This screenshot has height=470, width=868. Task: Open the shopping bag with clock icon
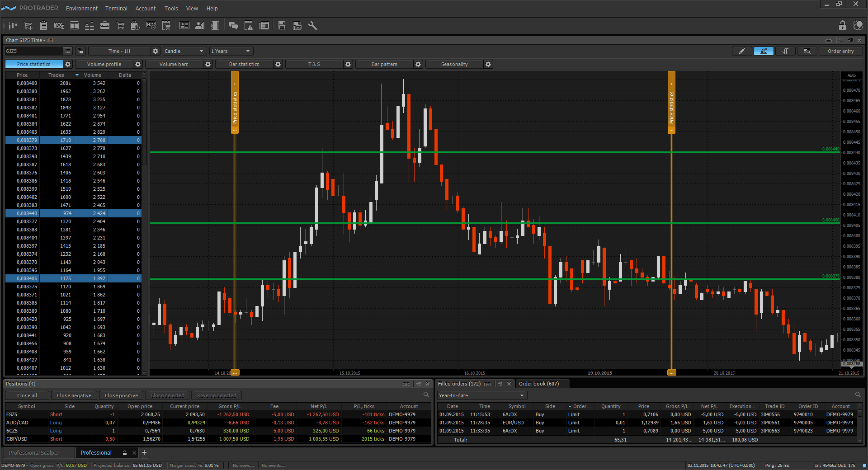pyautogui.click(x=135, y=26)
